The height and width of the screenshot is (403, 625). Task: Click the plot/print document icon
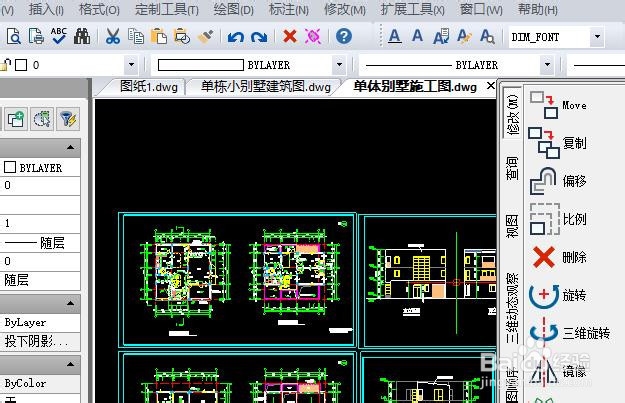pos(36,37)
